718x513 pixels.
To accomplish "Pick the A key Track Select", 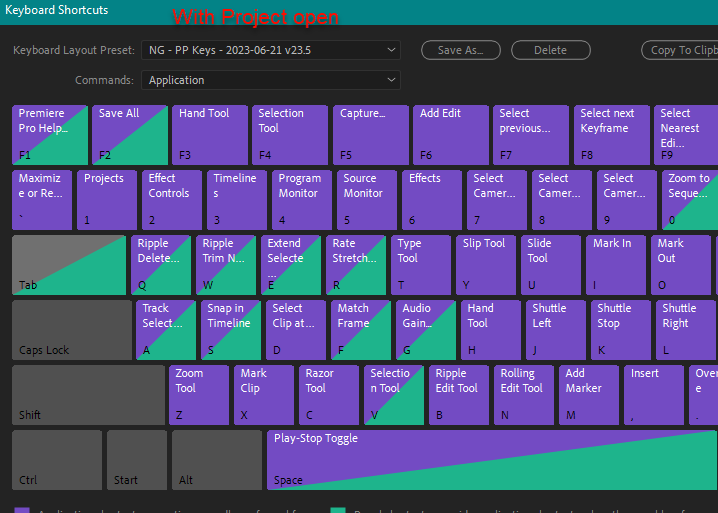I will [x=166, y=330].
